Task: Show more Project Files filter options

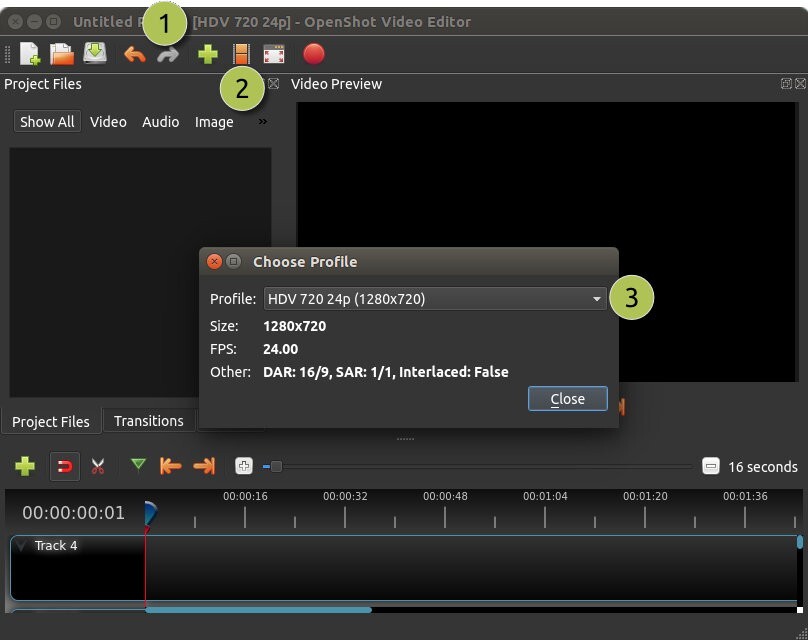Action: 260,121
